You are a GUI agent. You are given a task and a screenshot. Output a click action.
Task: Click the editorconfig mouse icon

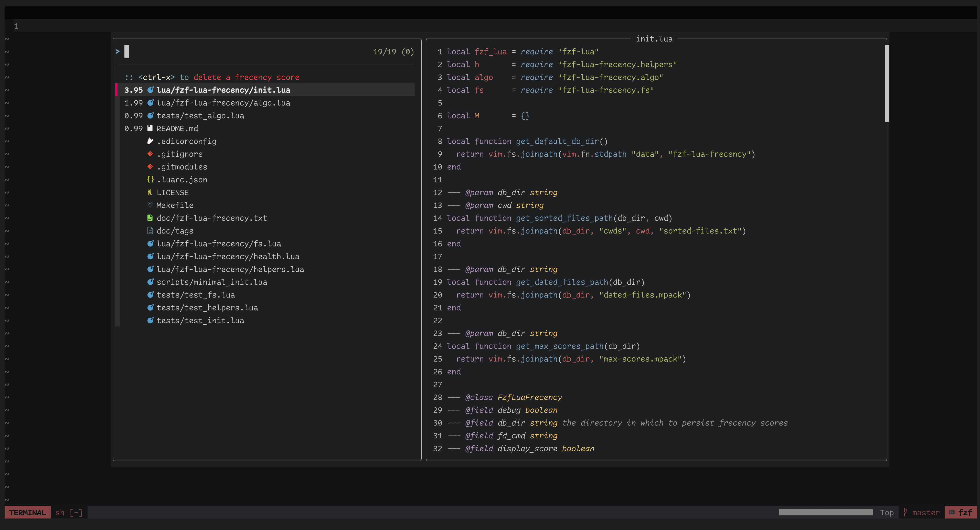[x=150, y=141]
